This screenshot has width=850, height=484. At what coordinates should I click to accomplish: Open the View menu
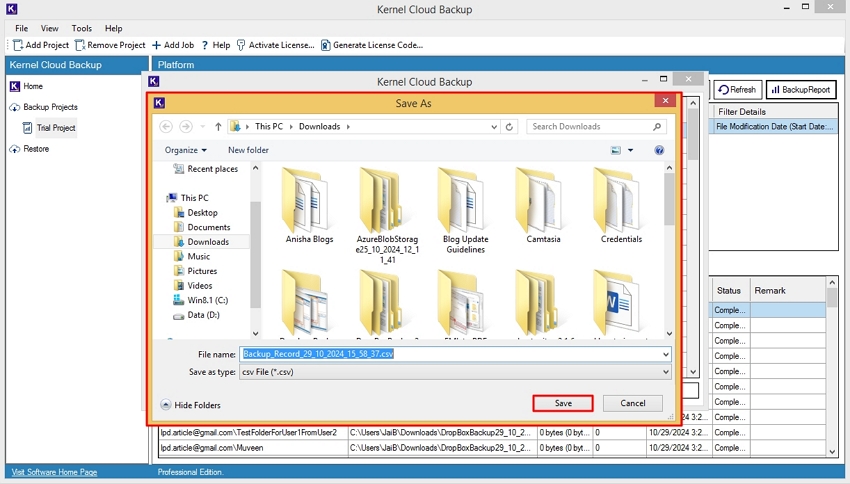(x=50, y=29)
